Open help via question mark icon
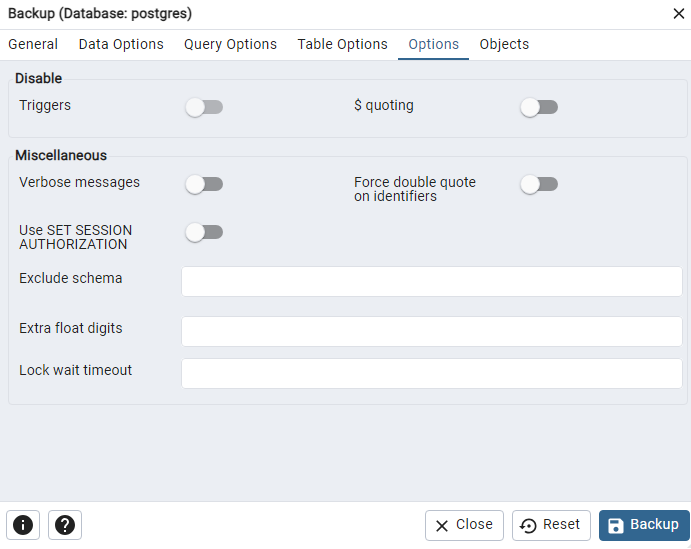This screenshot has height=549, width=691. point(65,525)
